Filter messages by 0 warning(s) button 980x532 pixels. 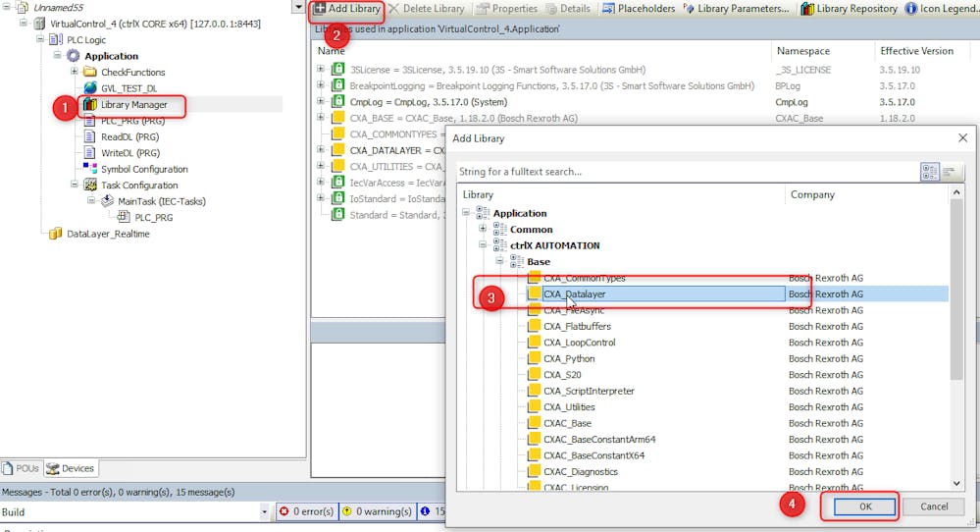[x=377, y=511]
